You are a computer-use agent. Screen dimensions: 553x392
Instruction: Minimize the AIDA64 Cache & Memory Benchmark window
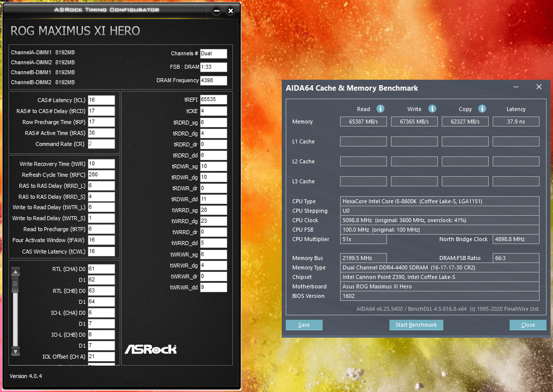[516, 87]
